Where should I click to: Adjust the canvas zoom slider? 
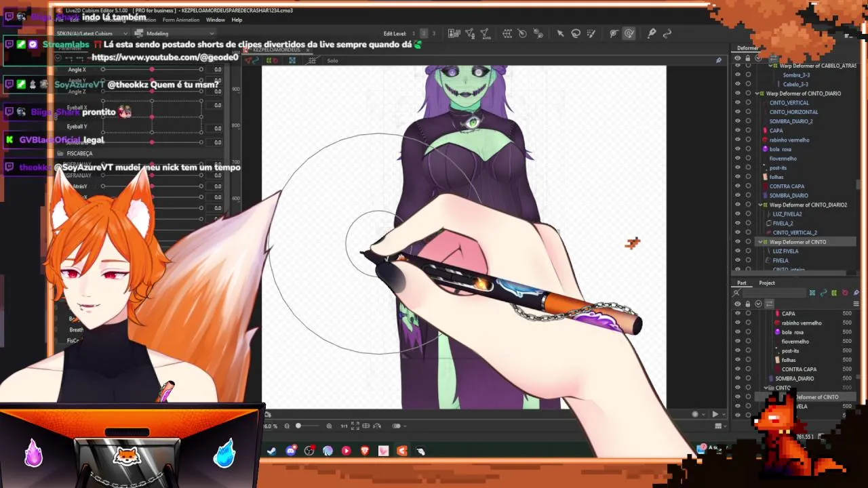pos(307,426)
